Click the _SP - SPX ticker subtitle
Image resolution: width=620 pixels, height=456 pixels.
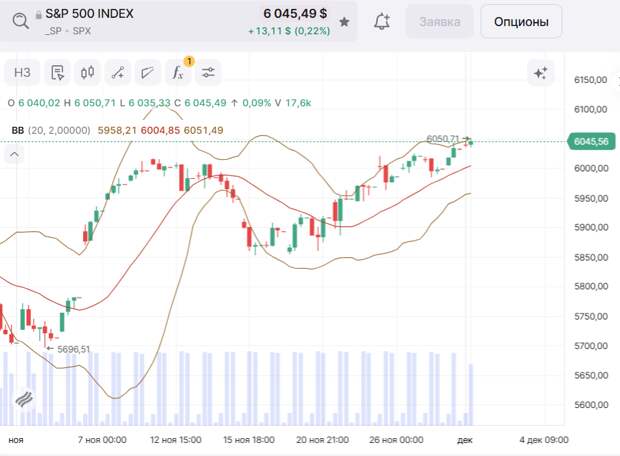68,31
